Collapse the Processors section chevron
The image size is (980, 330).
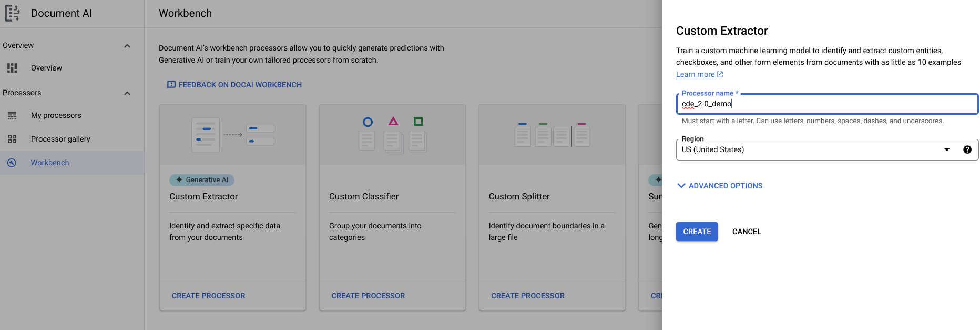[x=127, y=93]
